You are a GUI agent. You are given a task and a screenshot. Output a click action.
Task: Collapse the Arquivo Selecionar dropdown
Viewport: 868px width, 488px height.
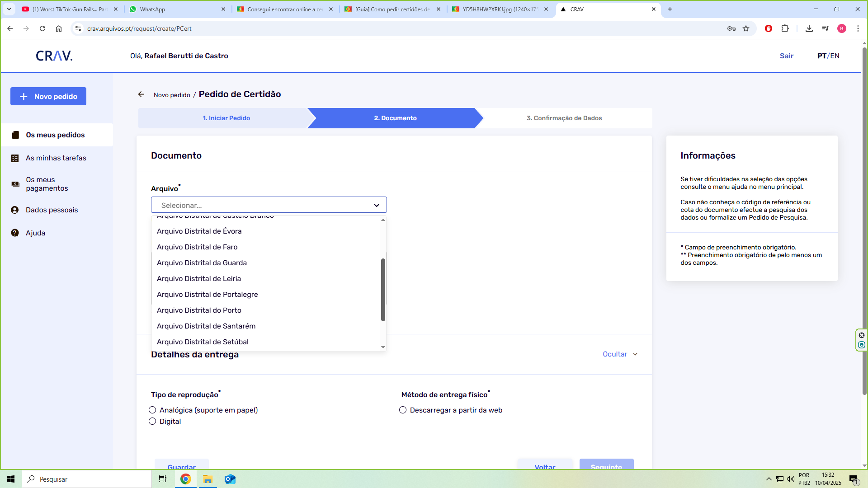click(x=376, y=205)
